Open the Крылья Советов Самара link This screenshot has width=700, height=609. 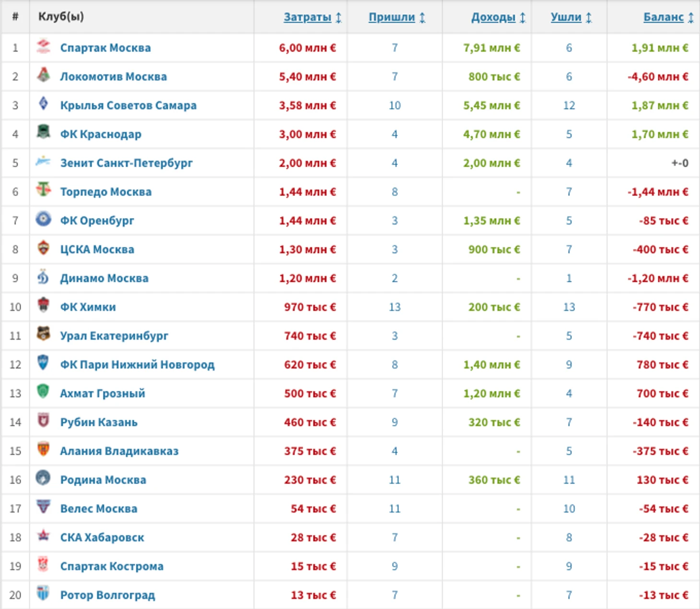(128, 105)
